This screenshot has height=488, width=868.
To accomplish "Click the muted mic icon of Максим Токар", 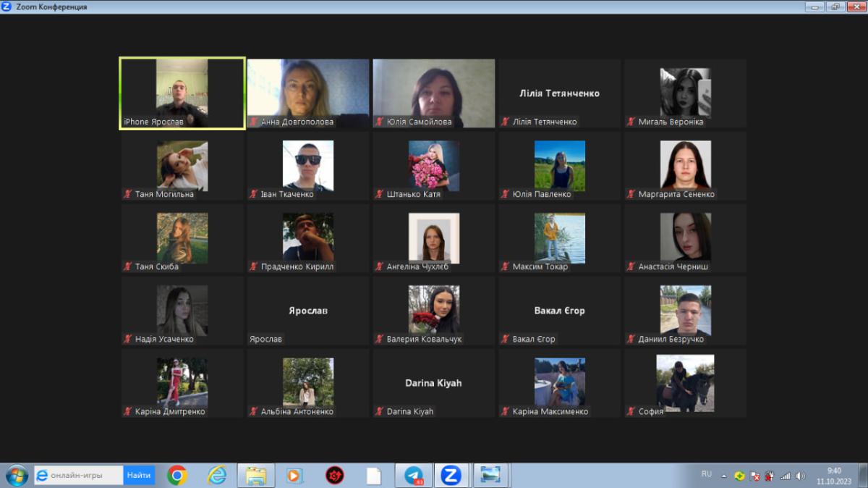I will tap(506, 266).
